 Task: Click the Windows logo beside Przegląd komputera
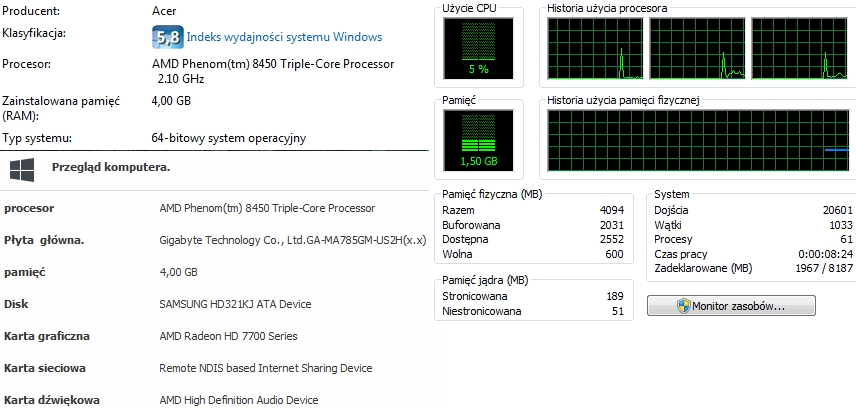23,167
